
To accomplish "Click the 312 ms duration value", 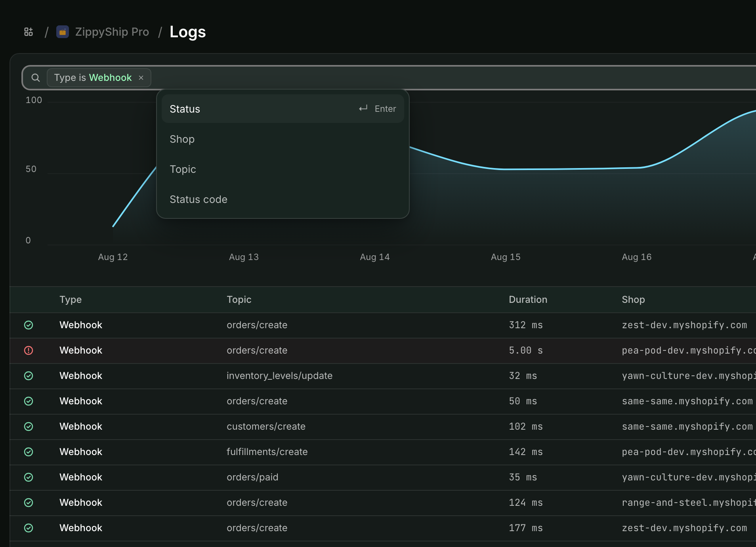I will [x=526, y=325].
